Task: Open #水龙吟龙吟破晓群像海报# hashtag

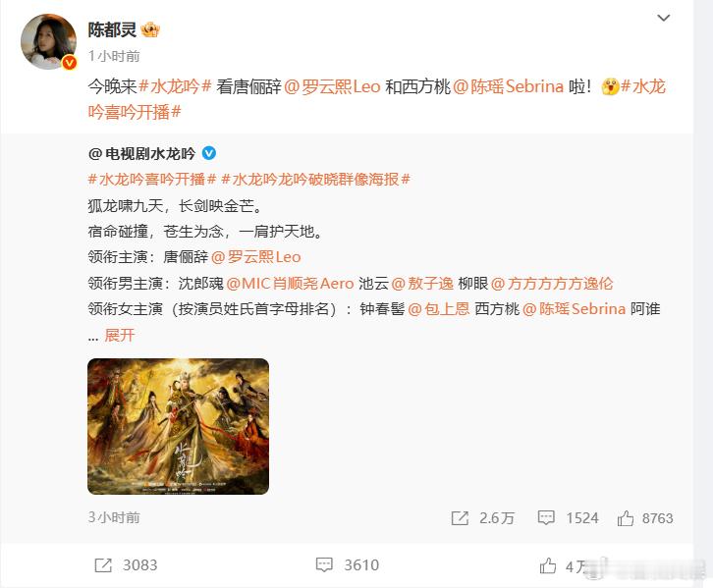Action: point(316,180)
